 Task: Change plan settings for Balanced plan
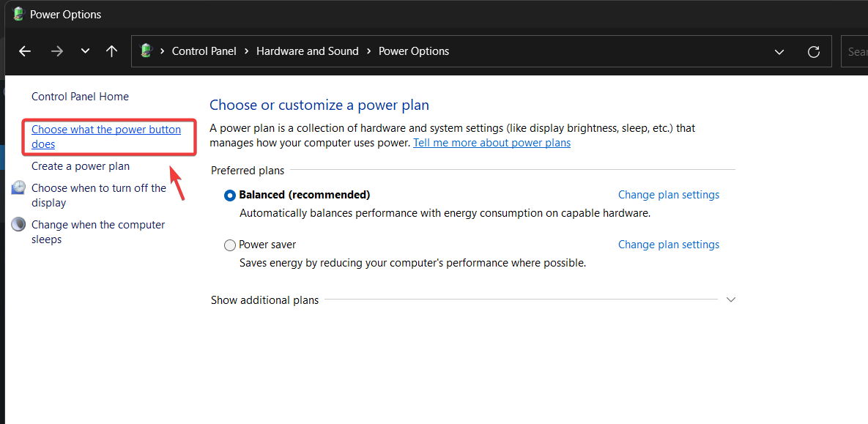tap(668, 195)
